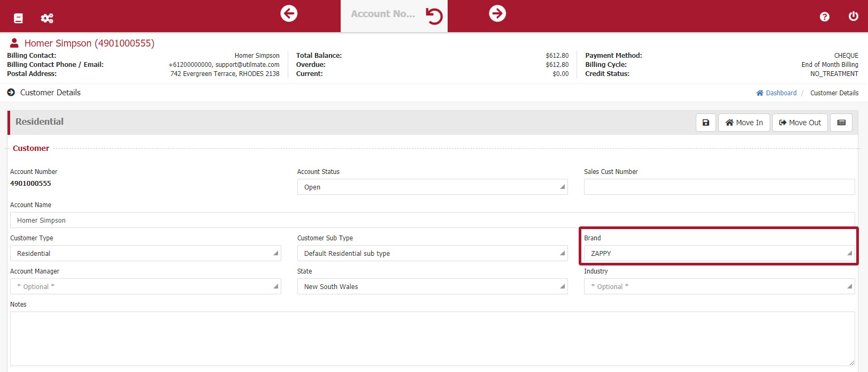Go to next account with right arrow
Screen dimensions: 868x372
(x=497, y=13)
